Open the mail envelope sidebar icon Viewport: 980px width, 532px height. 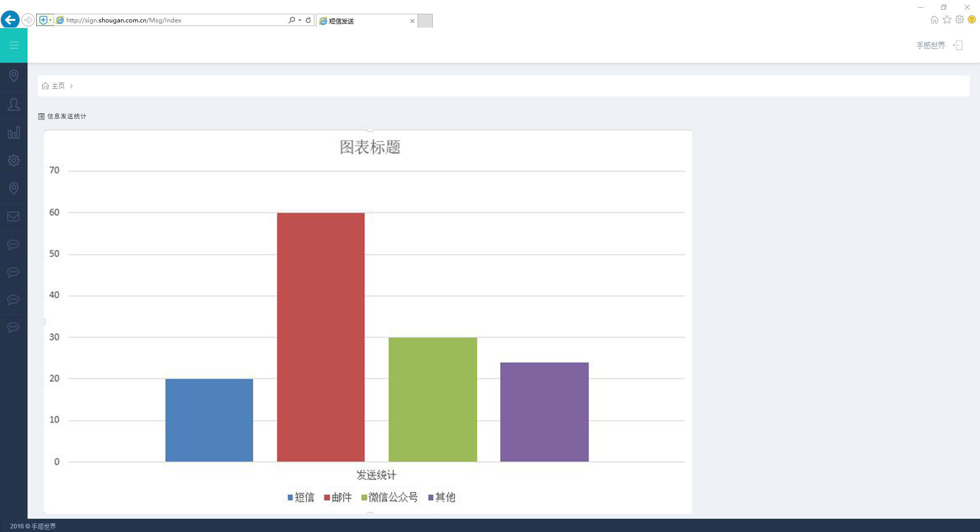coord(14,216)
